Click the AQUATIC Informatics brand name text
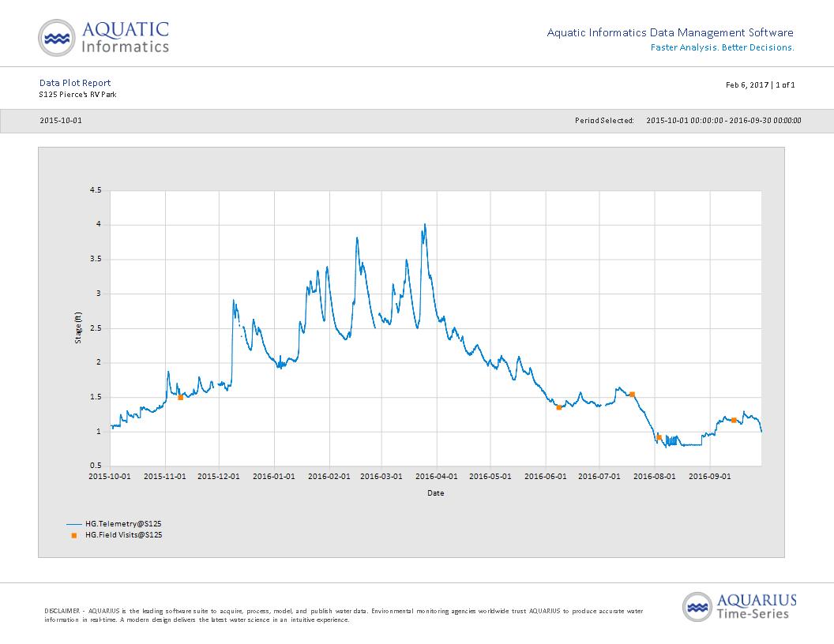834x644 pixels. [x=126, y=37]
